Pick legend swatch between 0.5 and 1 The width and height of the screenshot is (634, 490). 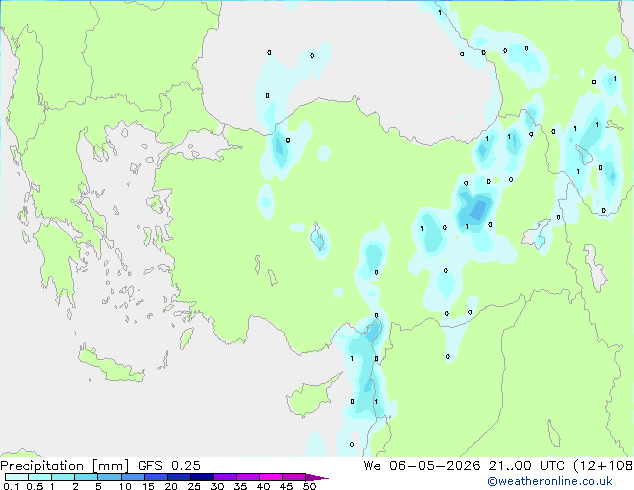point(40,477)
